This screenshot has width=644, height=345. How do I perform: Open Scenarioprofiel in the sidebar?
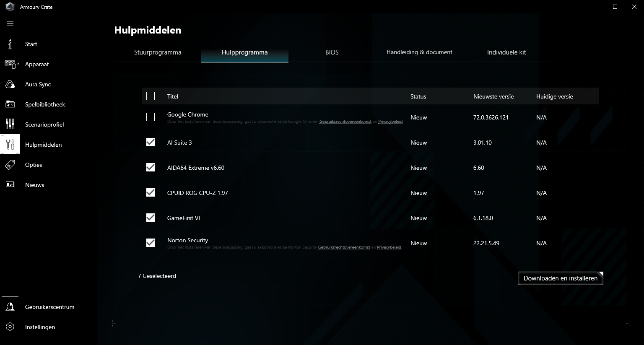click(44, 125)
